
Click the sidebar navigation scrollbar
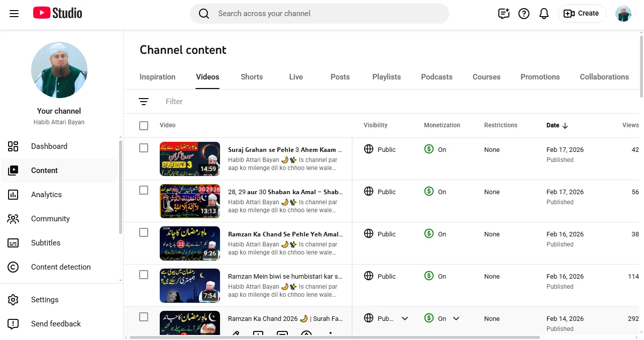coord(120,187)
